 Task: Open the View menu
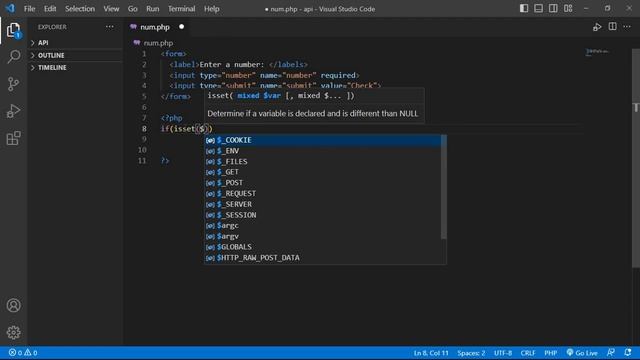click(111, 9)
